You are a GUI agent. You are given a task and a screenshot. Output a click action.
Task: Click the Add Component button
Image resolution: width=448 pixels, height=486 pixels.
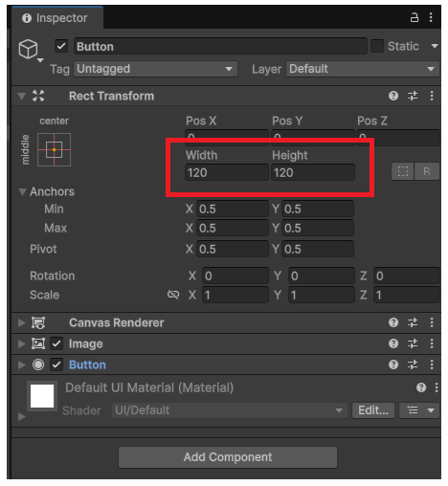point(228,457)
